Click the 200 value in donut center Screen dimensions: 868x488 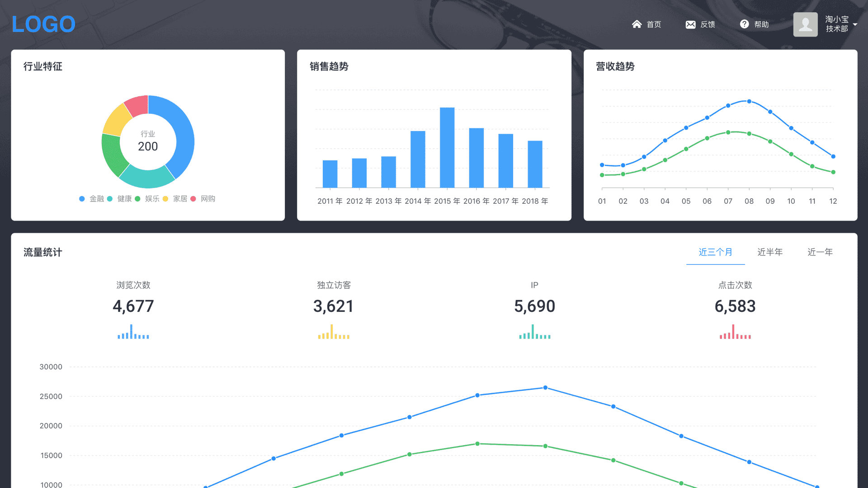click(x=148, y=146)
